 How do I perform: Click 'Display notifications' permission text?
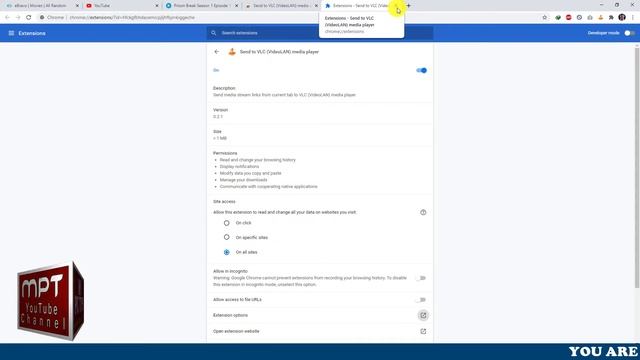pyautogui.click(x=239, y=167)
